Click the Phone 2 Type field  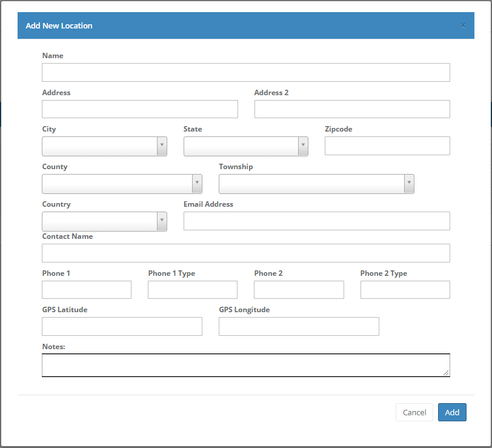tap(405, 290)
